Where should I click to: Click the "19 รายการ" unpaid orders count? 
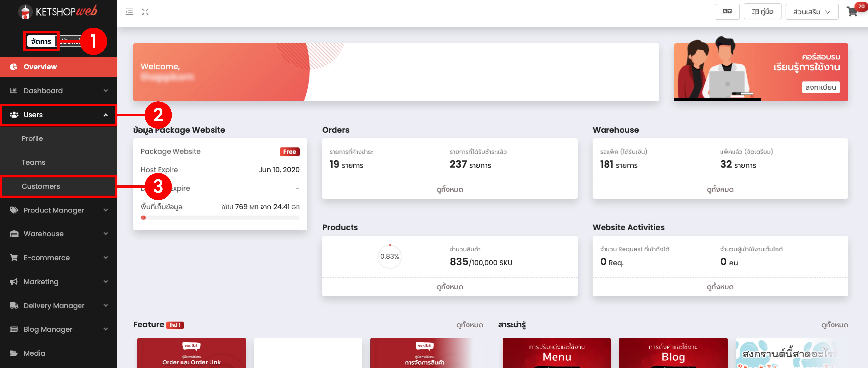[346, 165]
